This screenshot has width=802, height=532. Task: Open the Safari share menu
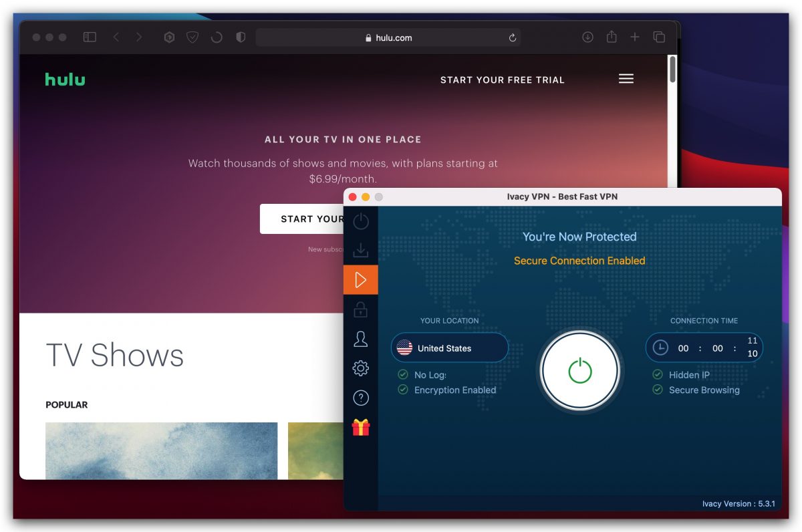[612, 37]
